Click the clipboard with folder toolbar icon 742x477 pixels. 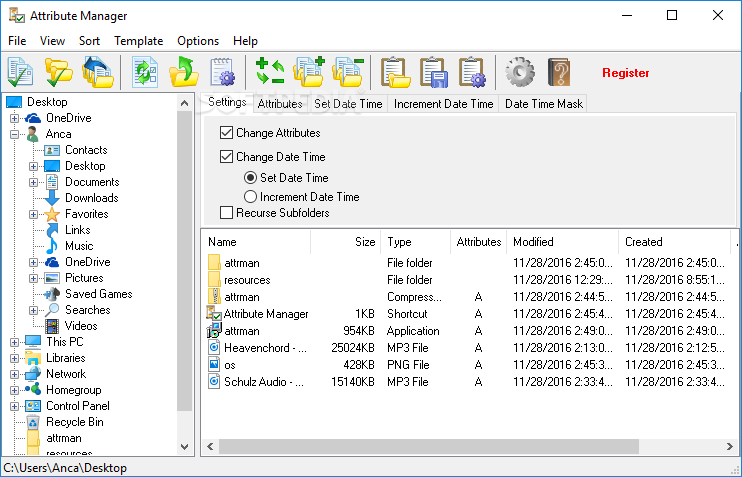[x=396, y=72]
